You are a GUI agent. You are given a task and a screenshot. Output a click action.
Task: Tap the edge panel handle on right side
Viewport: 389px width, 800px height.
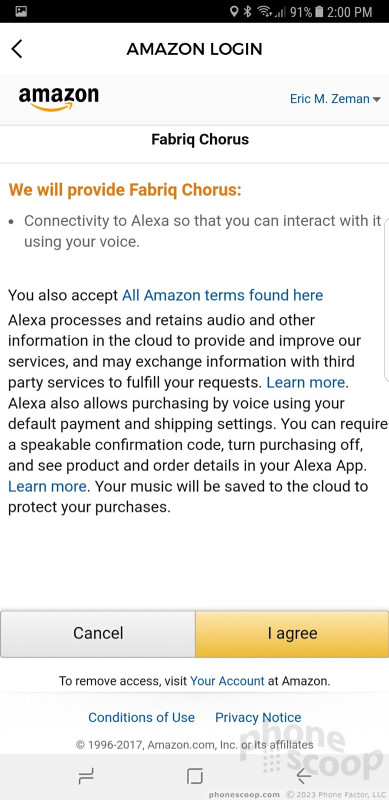click(x=386, y=301)
